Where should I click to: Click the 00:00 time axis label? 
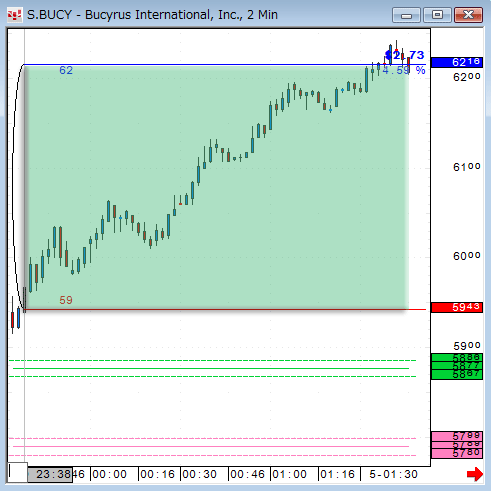click(x=110, y=474)
